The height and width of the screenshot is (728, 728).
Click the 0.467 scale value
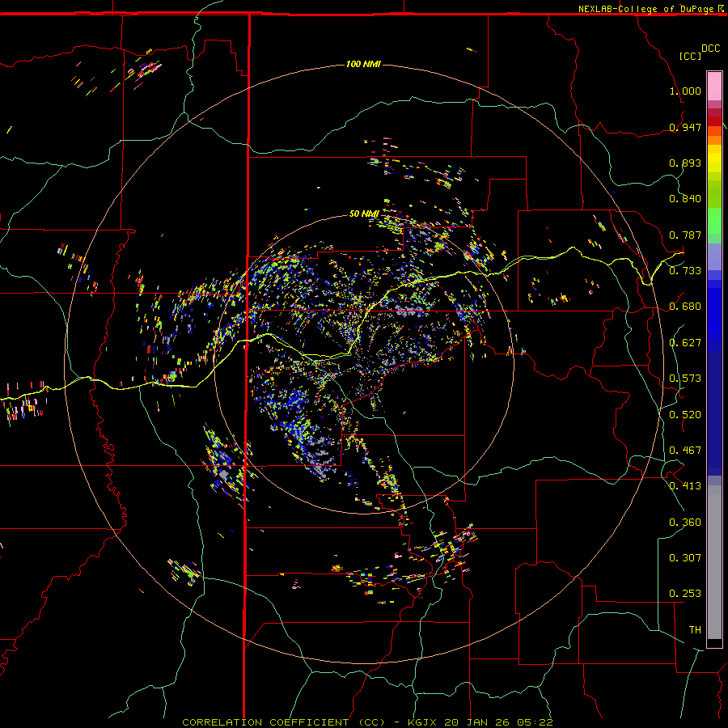coord(685,451)
